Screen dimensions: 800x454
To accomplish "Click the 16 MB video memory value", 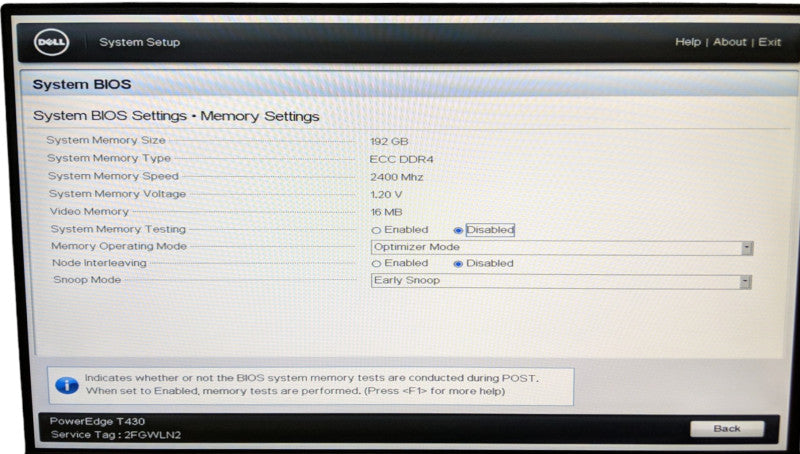I will pos(386,212).
